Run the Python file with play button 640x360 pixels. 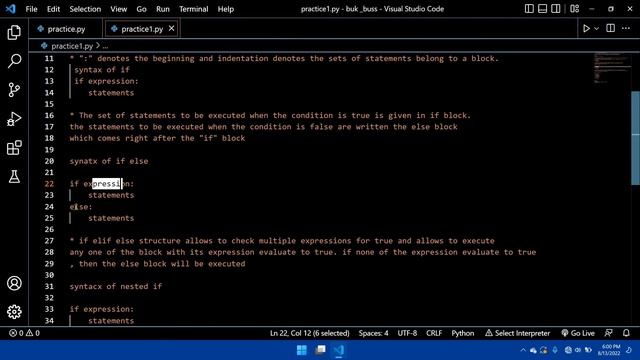(586, 29)
